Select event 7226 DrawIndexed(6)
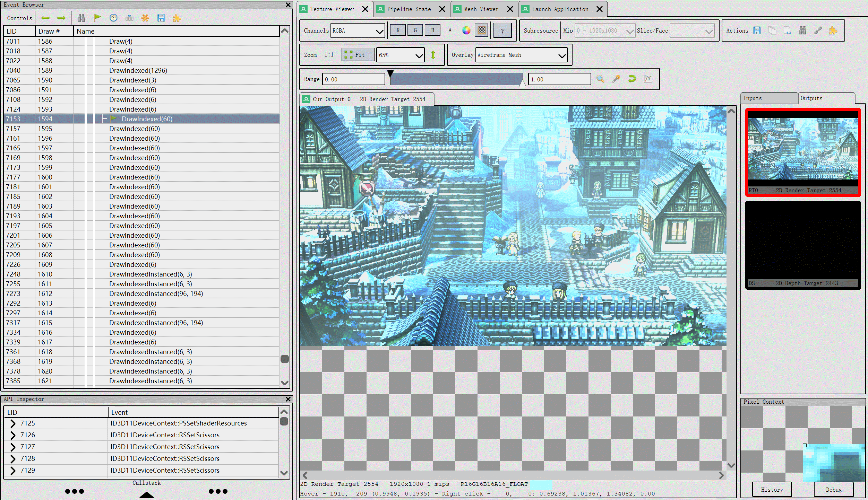868x500 pixels. 141,264
